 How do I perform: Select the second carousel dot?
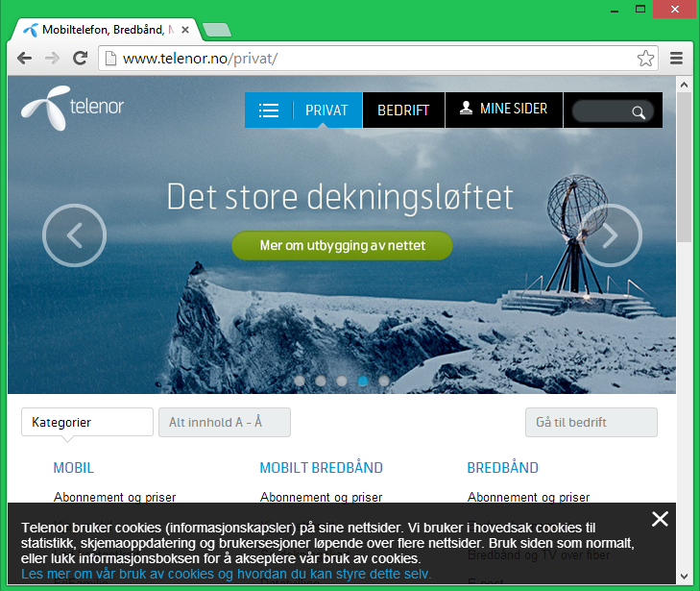321,381
